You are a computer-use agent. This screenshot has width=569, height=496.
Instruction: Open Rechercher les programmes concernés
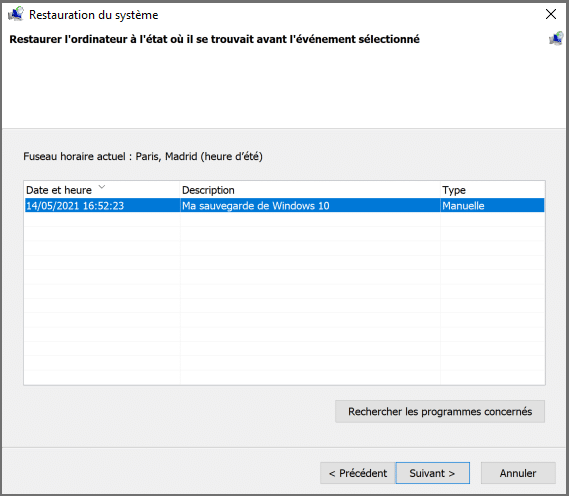pos(440,411)
